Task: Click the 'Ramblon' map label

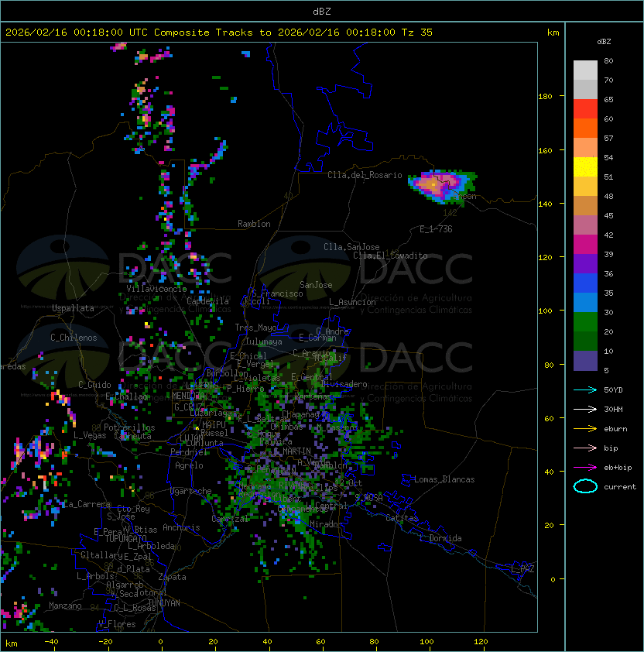Action: 254,224
